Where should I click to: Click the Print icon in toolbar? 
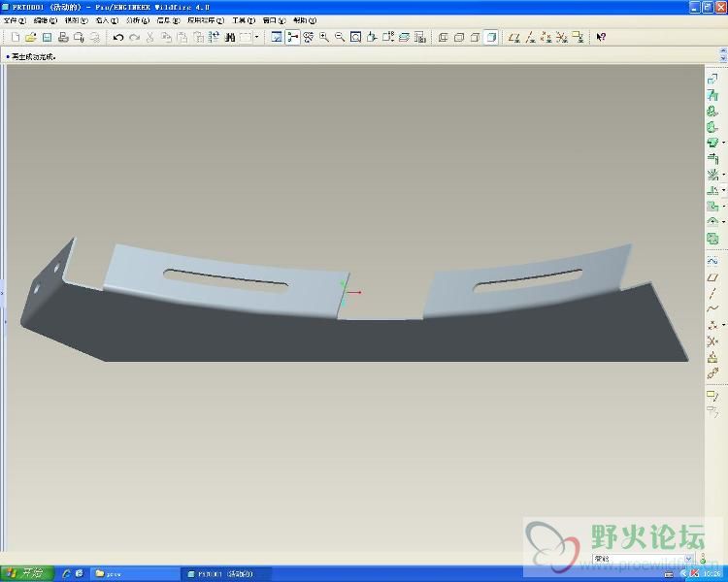point(63,37)
